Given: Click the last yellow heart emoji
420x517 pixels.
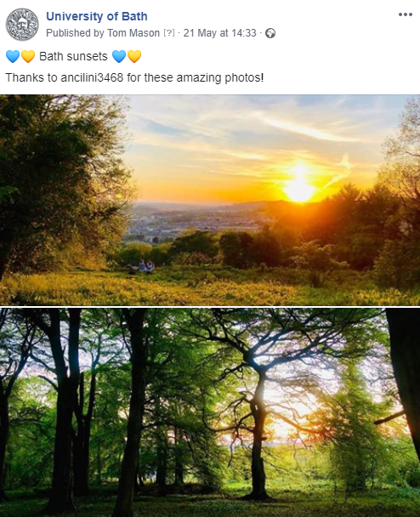Looking at the screenshot, I should 134,56.
